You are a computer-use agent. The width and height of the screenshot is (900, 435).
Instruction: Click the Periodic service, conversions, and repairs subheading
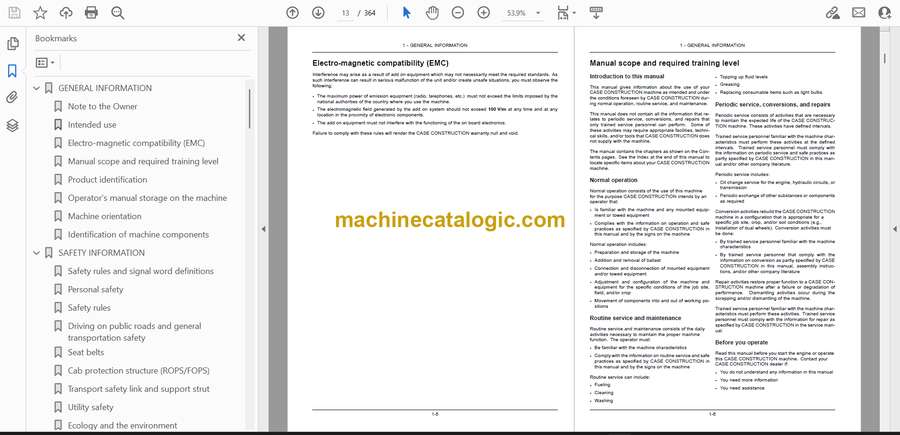pos(773,105)
